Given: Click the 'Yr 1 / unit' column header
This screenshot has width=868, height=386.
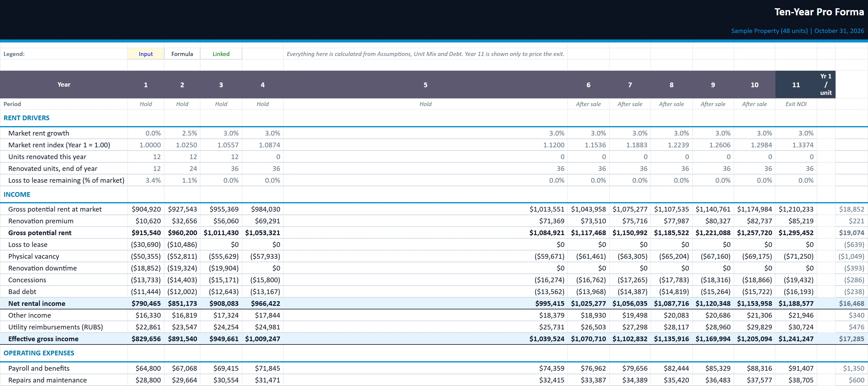Looking at the screenshot, I should pos(826,85).
